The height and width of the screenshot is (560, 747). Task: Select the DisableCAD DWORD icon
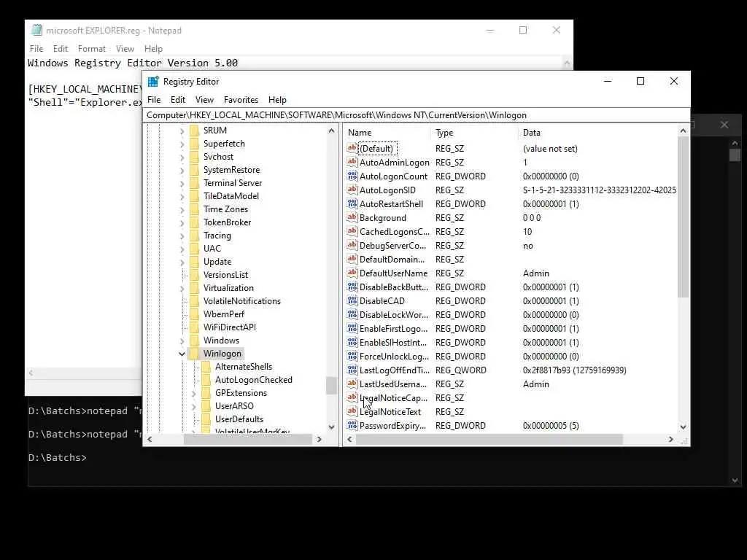(352, 300)
